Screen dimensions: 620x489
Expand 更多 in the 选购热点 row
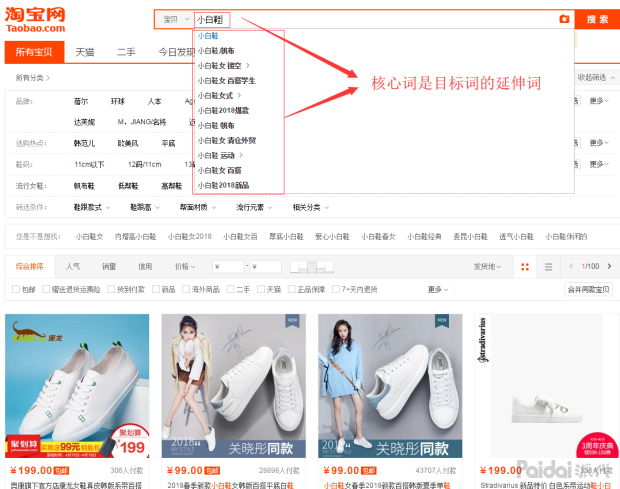[599, 142]
